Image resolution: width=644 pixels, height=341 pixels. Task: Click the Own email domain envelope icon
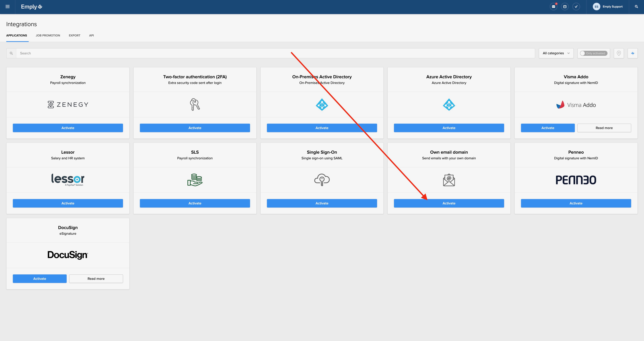449,180
